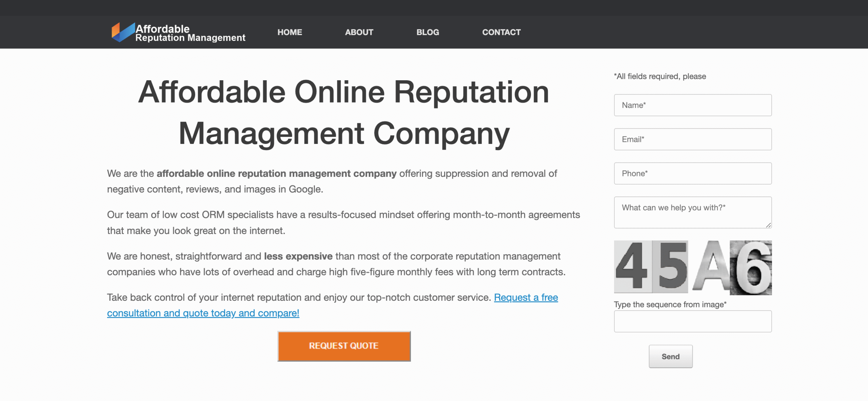Click the captcha digit 4 image
This screenshot has height=401, width=868.
632,267
